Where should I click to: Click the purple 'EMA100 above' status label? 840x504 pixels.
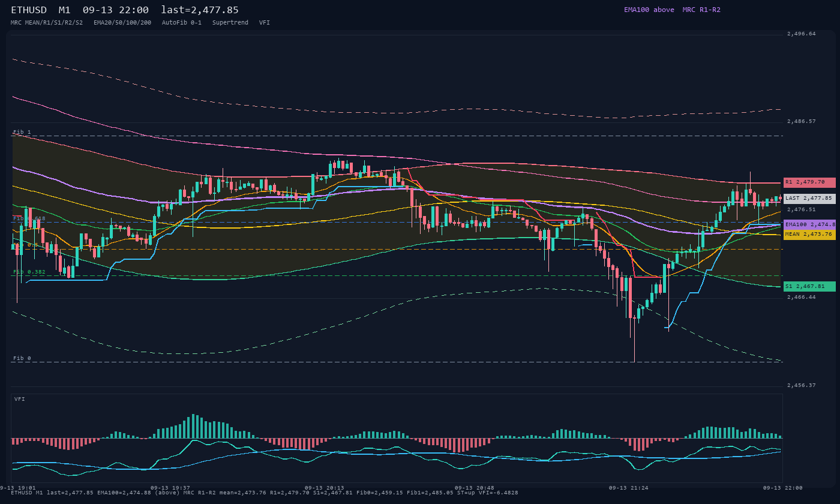[x=649, y=10]
